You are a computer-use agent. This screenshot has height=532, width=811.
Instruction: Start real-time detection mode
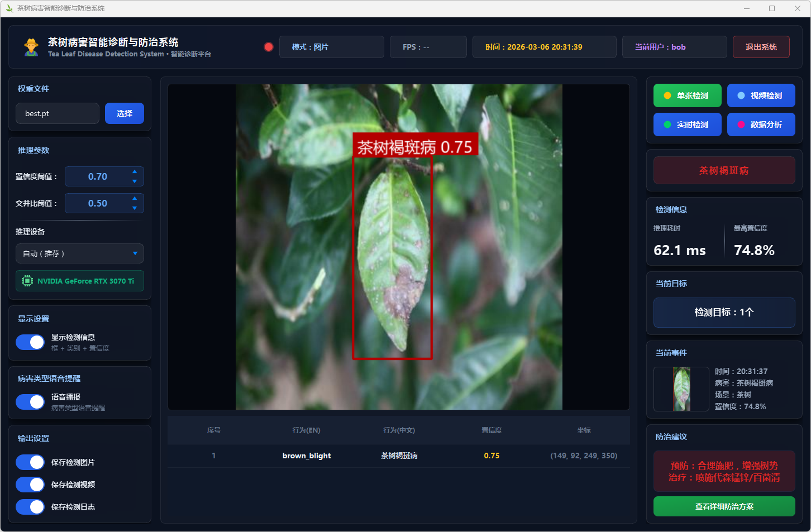tap(687, 124)
